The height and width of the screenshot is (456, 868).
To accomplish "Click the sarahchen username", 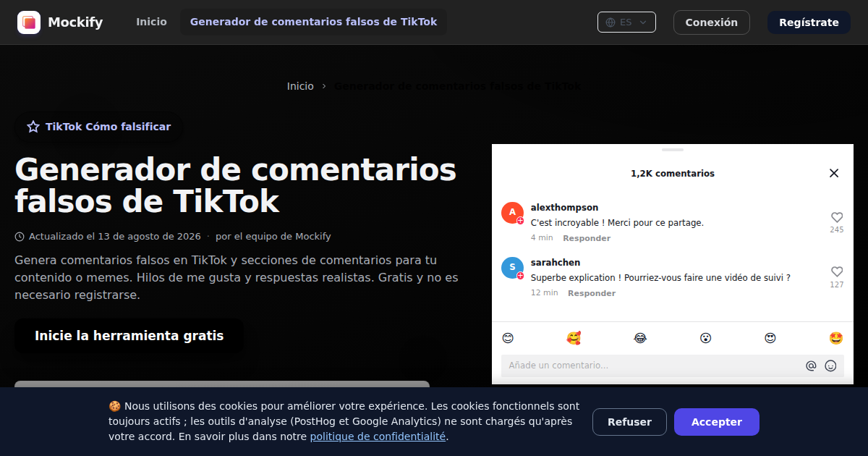I will click(556, 263).
